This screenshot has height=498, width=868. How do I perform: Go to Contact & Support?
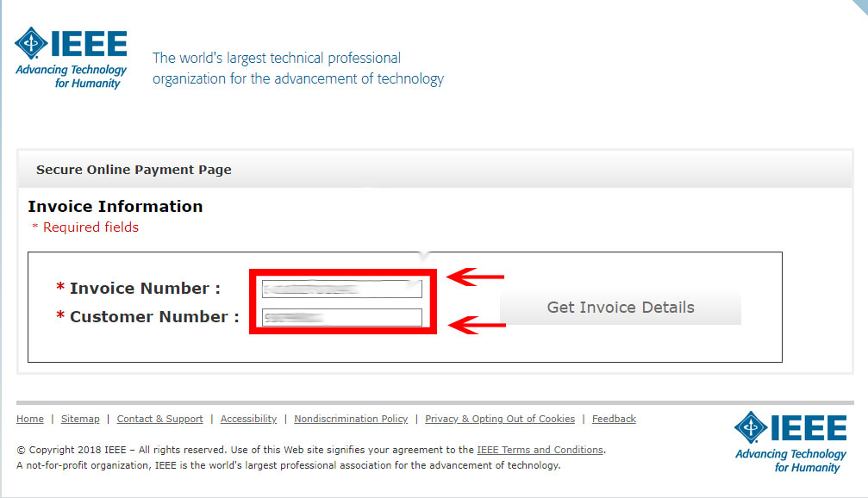159,419
